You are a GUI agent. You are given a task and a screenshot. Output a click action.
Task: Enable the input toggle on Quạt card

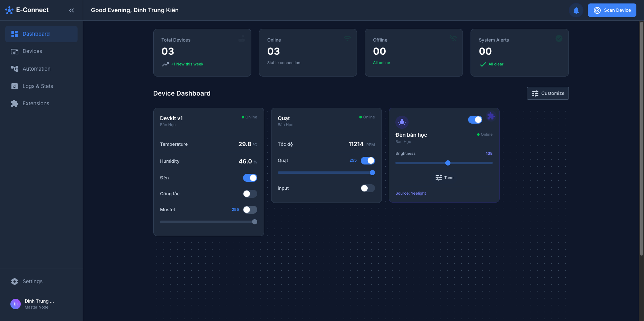tap(368, 188)
